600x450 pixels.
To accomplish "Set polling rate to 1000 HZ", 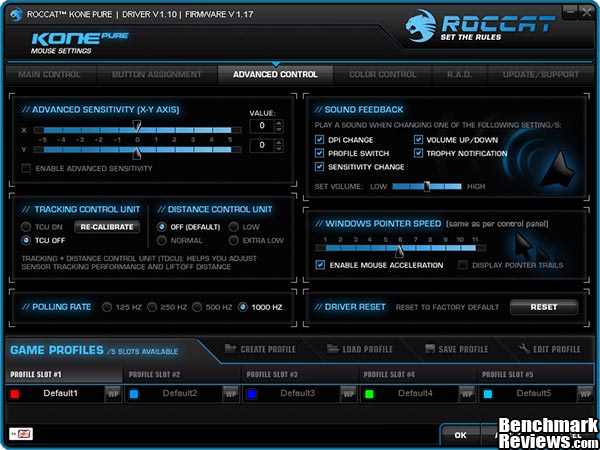I will pyautogui.click(x=243, y=307).
